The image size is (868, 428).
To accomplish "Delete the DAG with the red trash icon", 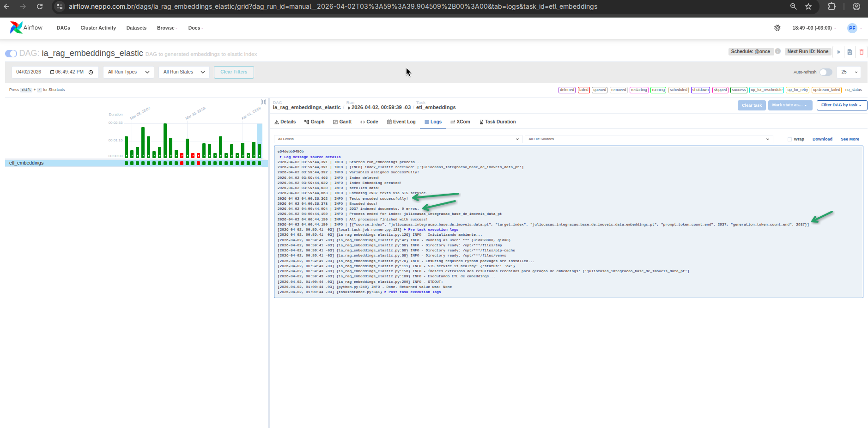I will point(862,52).
